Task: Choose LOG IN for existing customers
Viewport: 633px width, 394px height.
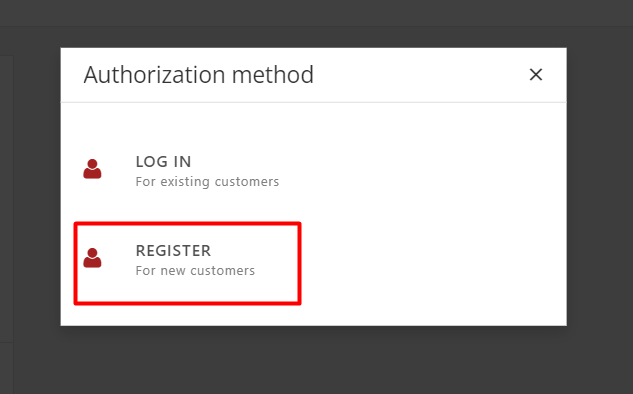Action: [188, 171]
